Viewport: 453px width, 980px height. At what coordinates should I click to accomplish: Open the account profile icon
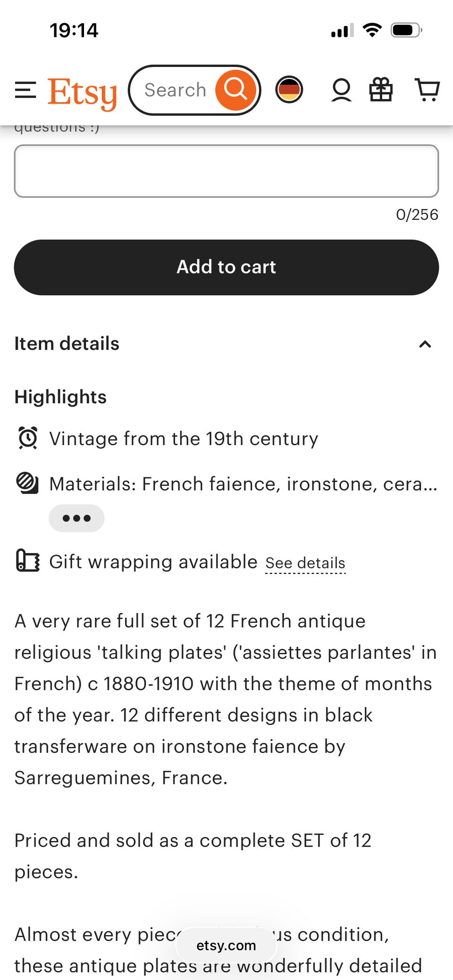click(x=341, y=90)
